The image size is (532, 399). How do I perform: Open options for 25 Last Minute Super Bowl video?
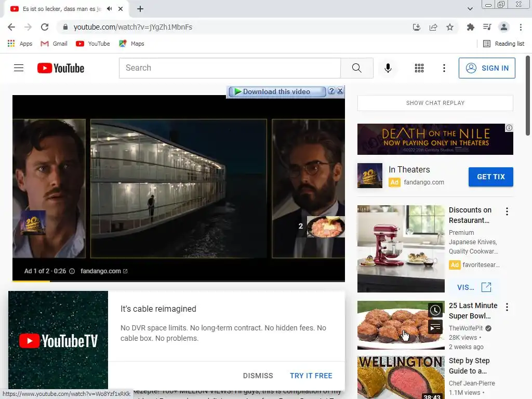(507, 307)
